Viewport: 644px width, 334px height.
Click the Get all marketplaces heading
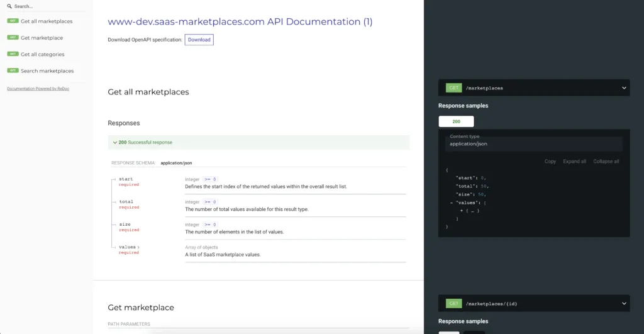pyautogui.click(x=148, y=92)
